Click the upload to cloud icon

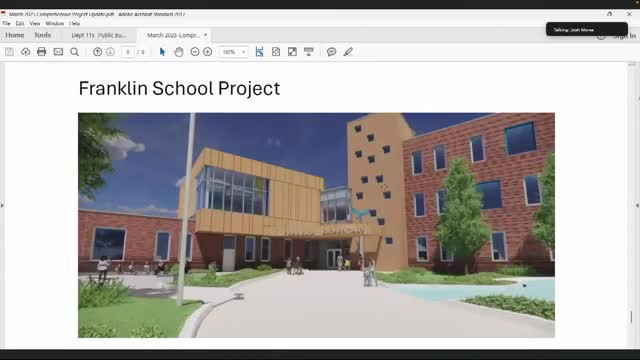(x=25, y=52)
